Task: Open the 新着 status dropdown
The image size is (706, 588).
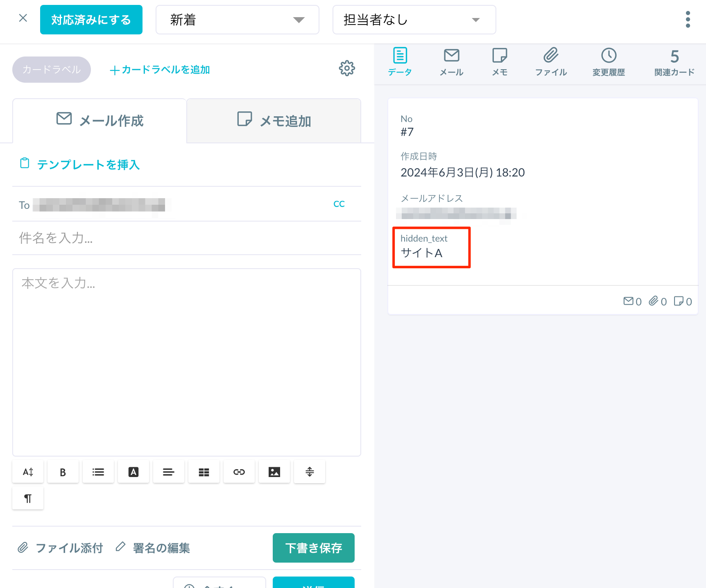Action: [x=238, y=20]
